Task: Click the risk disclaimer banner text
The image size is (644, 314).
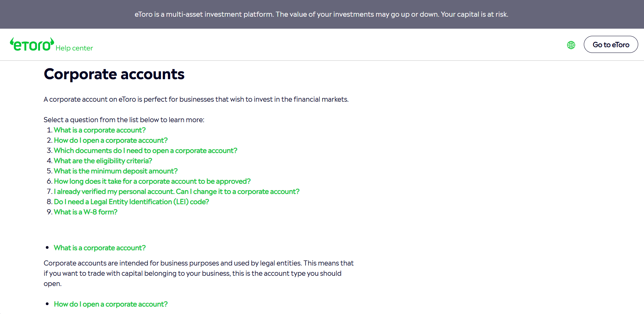Action: click(321, 14)
